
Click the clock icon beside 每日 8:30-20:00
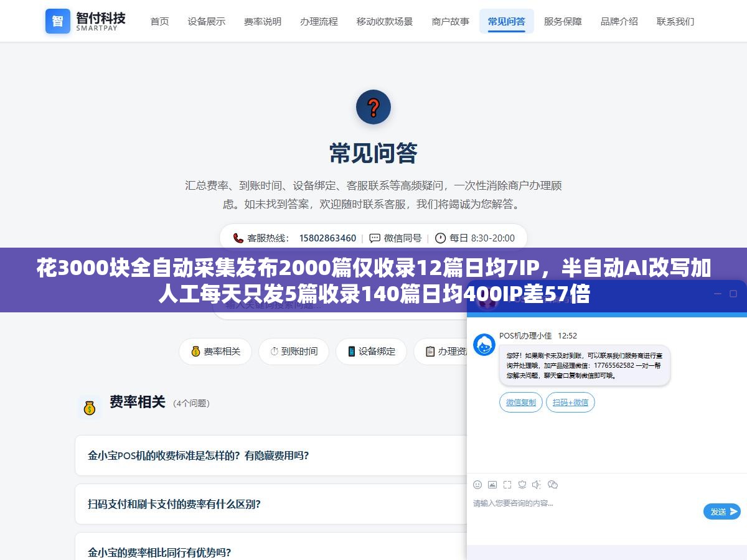tap(440, 238)
